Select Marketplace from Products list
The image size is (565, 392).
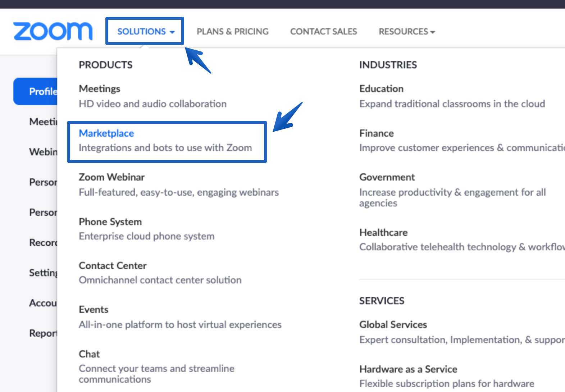(106, 133)
